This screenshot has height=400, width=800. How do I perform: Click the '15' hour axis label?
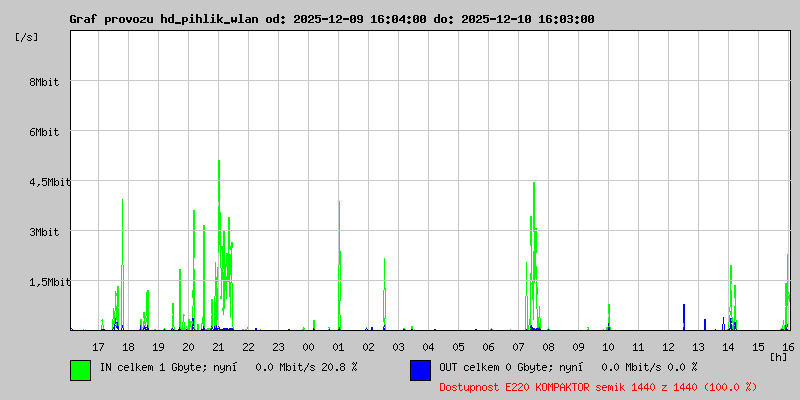pyautogui.click(x=758, y=347)
